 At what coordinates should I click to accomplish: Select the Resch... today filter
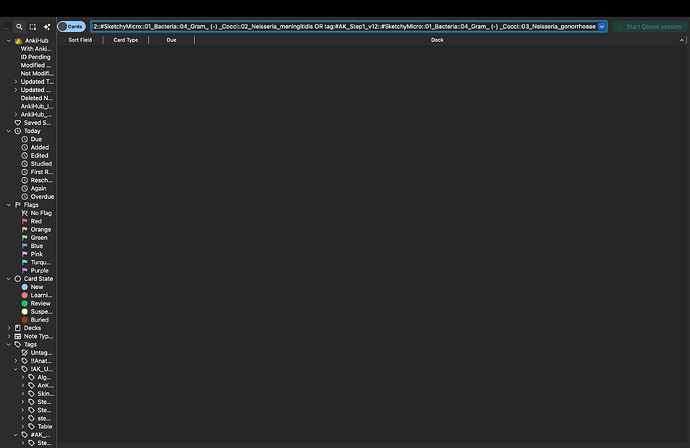click(x=37, y=180)
